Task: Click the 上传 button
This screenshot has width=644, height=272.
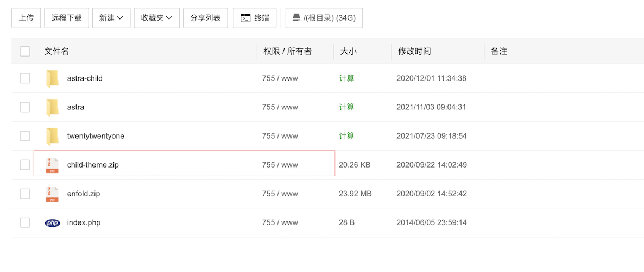Action: coord(26,18)
